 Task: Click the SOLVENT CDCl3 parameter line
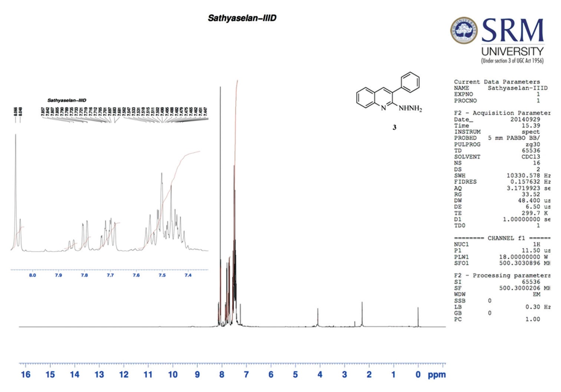tap(497, 157)
